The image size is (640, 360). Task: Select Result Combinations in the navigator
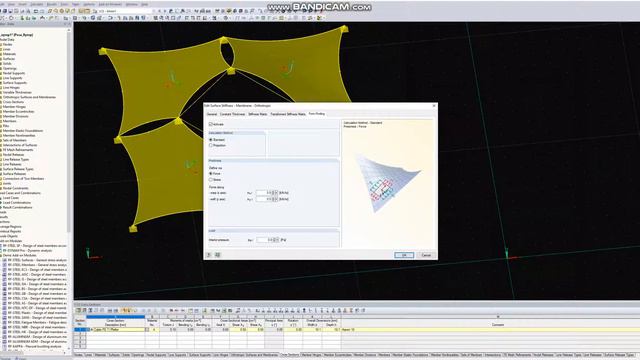(x=18, y=207)
